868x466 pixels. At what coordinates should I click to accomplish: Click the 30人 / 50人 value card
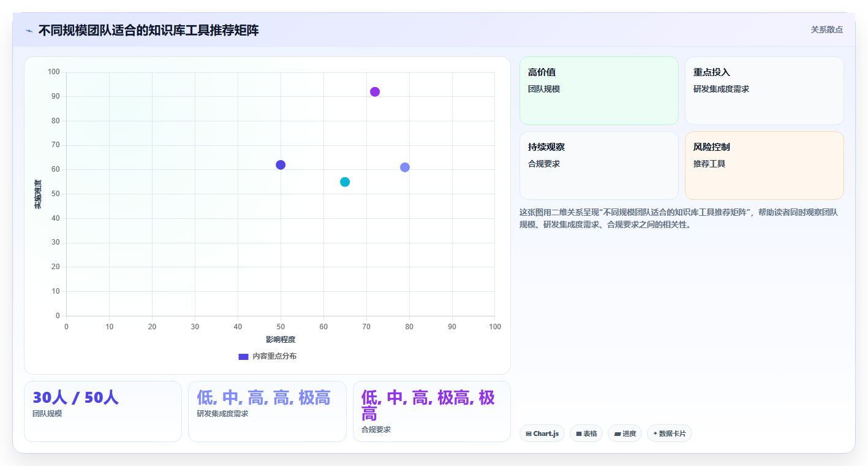coord(103,411)
